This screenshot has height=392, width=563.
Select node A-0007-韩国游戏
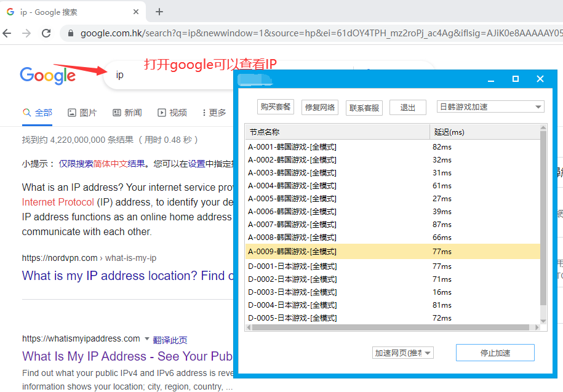point(393,225)
